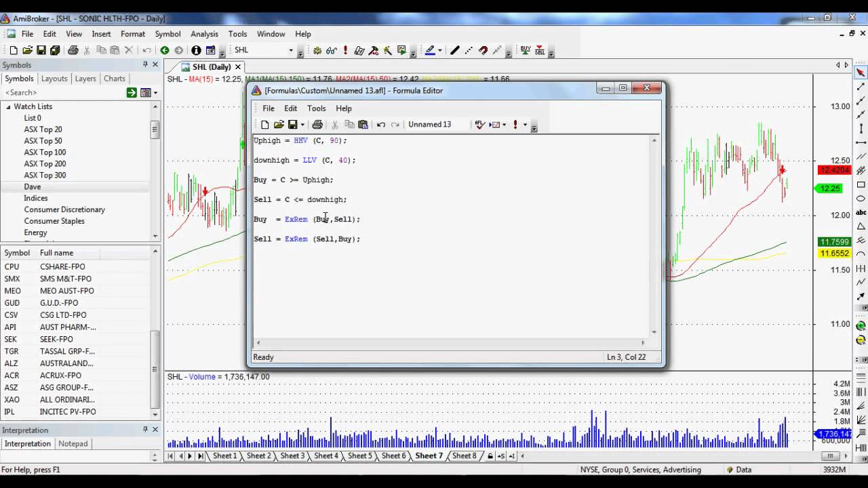This screenshot has height=488, width=868.
Task: Click the Symbol column header
Action: pos(18,253)
